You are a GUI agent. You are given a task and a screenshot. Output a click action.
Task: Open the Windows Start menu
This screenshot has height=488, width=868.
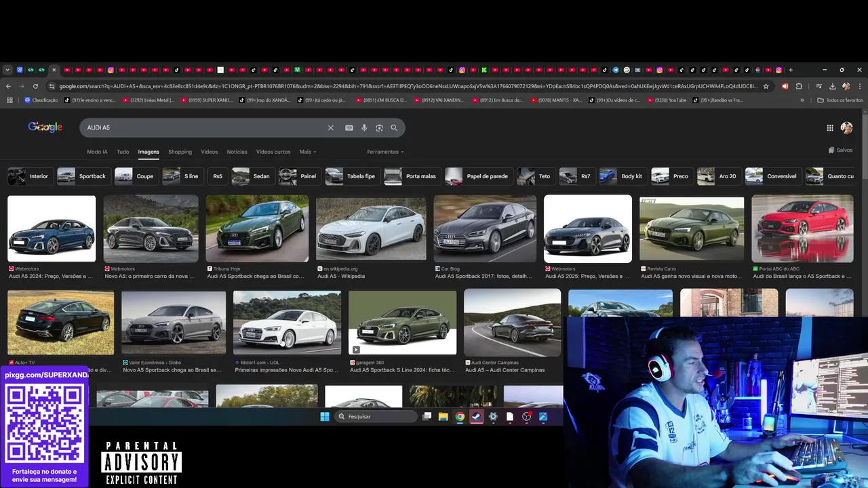[325, 416]
